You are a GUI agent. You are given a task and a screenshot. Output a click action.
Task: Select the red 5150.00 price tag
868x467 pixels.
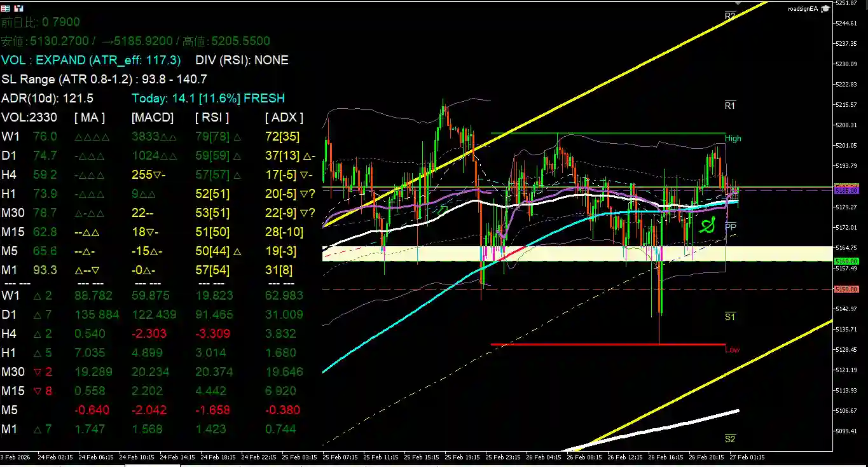pos(848,289)
